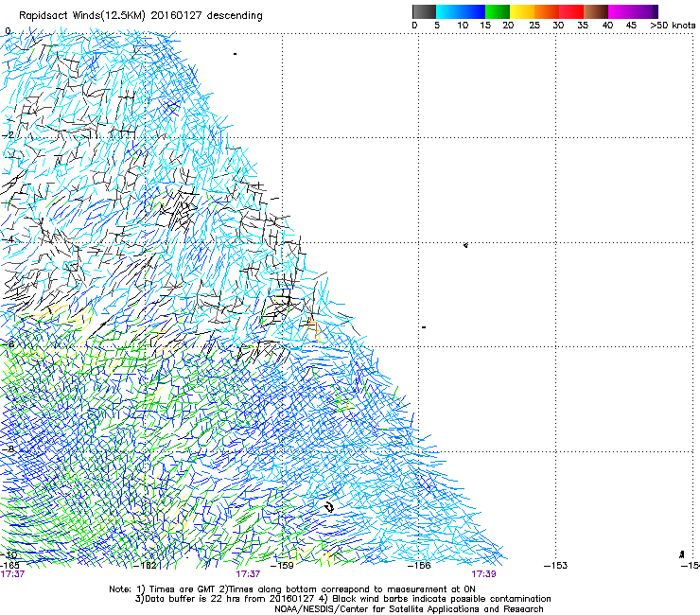Click the 'Times are GMT' note line

(292, 589)
